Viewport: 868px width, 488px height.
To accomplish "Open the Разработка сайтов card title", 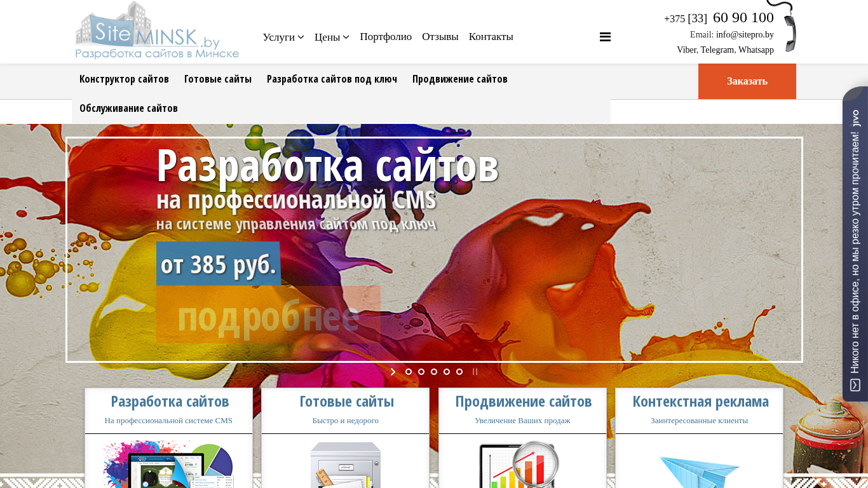I will [170, 402].
